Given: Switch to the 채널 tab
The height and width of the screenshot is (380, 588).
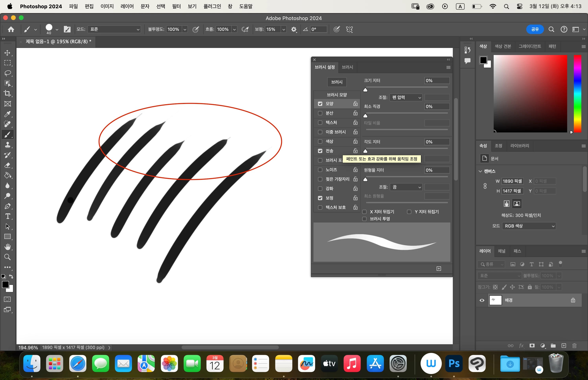Looking at the screenshot, I should [501, 251].
